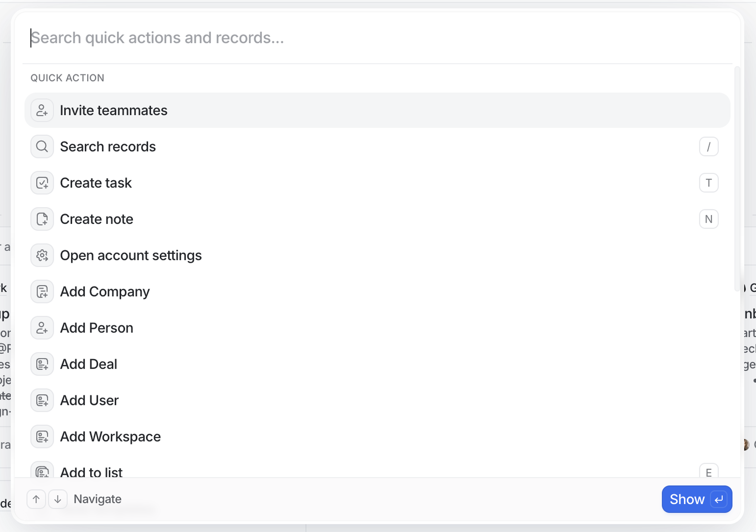Click the quick action list scrollbar
Screen dimensions: 756x532
pyautogui.click(x=737, y=178)
